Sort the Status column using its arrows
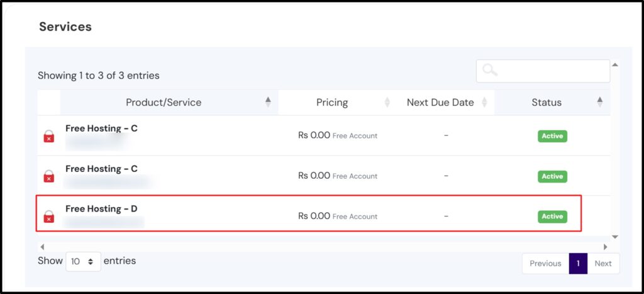The image size is (644, 294). click(600, 102)
